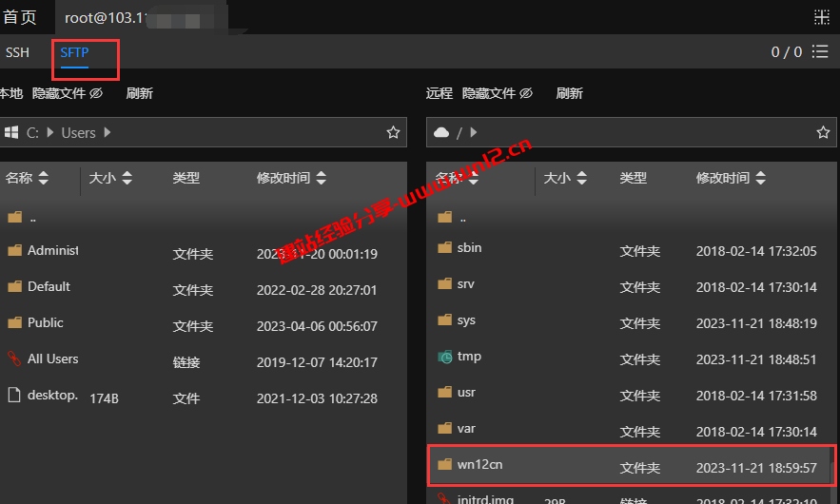The width and height of the screenshot is (840, 504).
Task: Open the 首页 home tab
Action: 20,17
